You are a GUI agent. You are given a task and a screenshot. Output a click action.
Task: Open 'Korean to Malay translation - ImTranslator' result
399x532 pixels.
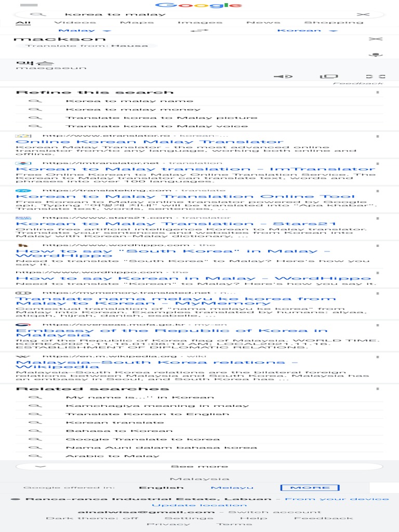(195, 169)
